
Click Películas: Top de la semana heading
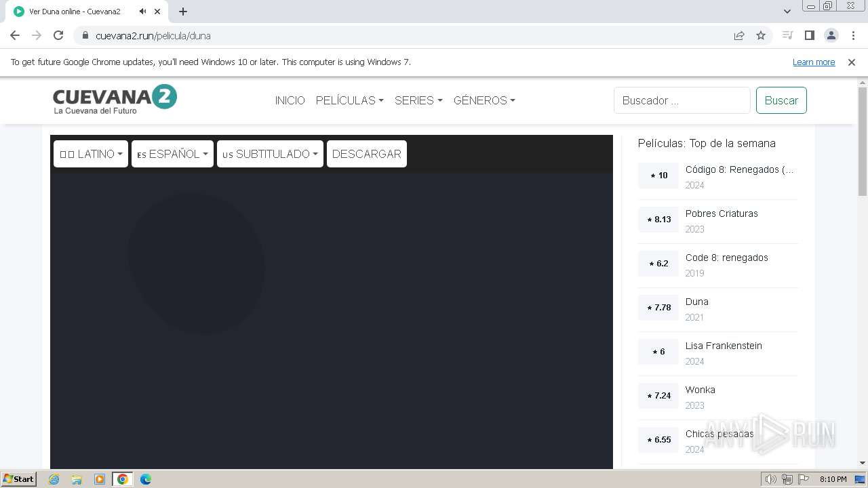[x=707, y=143]
